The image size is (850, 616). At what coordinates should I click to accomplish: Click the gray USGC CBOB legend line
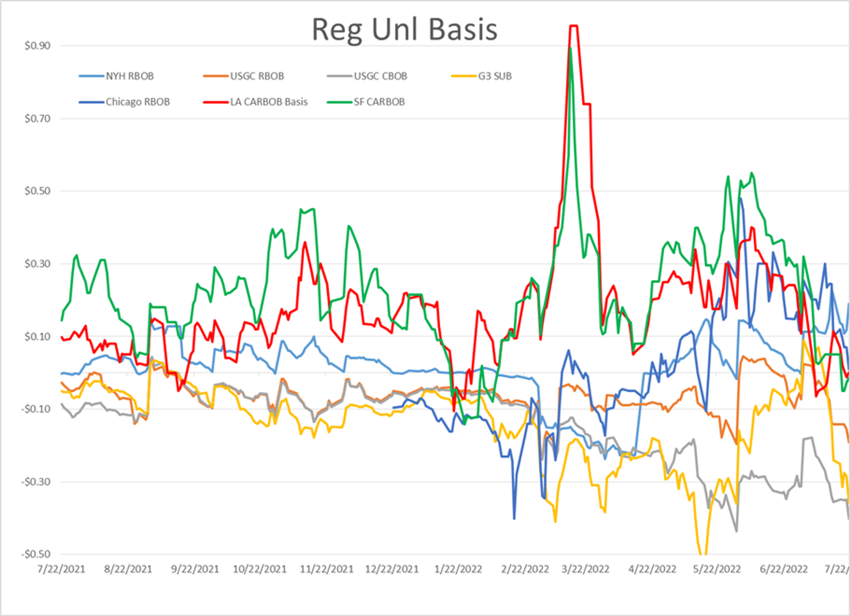[x=340, y=76]
